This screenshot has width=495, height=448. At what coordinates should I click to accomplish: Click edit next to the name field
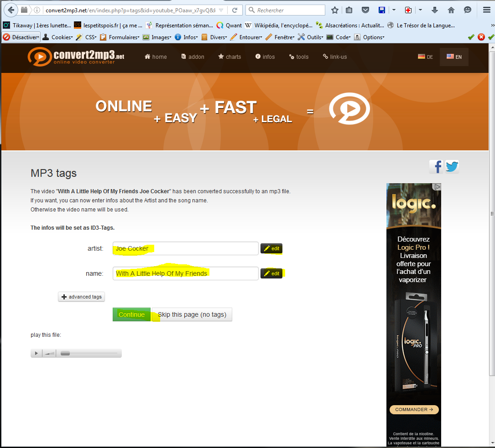click(271, 273)
